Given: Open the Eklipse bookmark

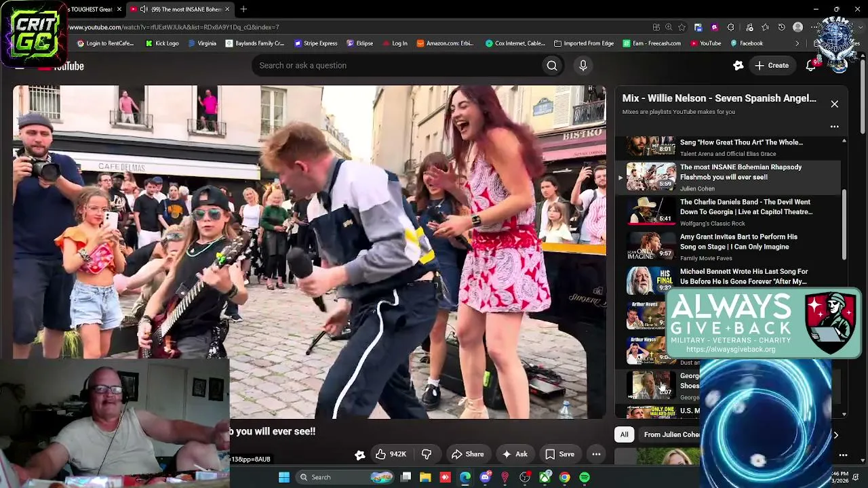Looking at the screenshot, I should pos(360,43).
